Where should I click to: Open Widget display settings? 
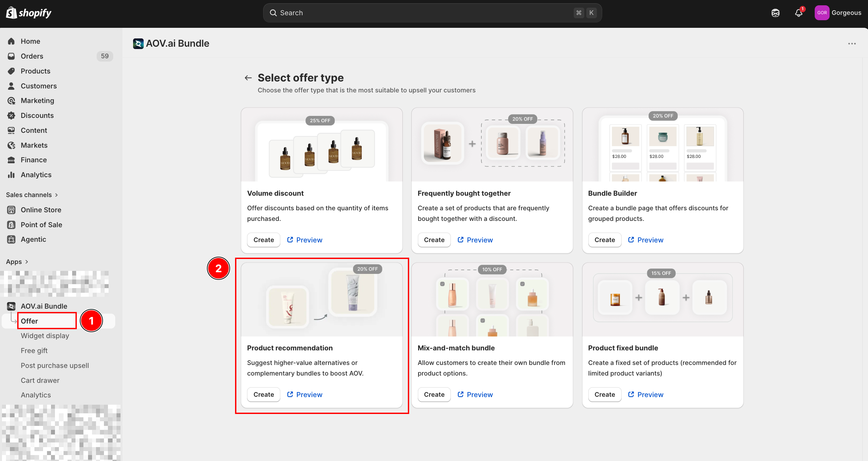tap(45, 335)
